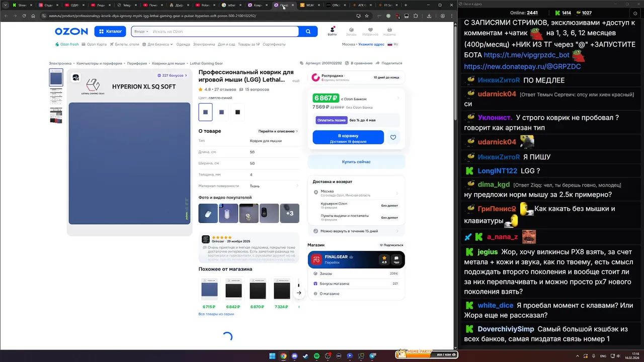
Task: Expand the 6 867 ₽ Ozon Банк price details
Action: 356,98
